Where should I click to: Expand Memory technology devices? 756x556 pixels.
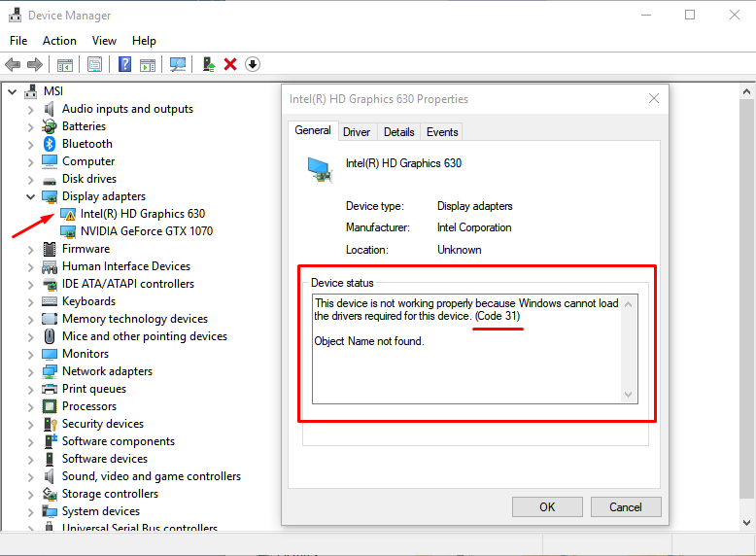(31, 319)
